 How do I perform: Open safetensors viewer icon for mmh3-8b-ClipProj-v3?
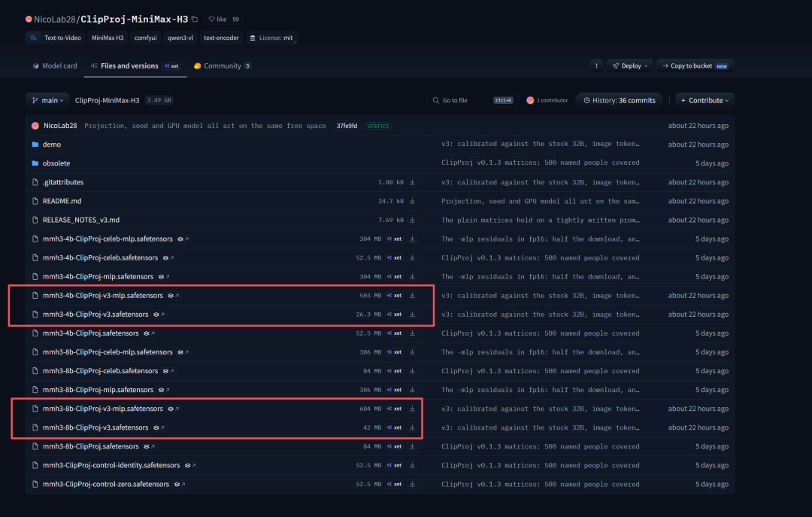click(x=159, y=427)
